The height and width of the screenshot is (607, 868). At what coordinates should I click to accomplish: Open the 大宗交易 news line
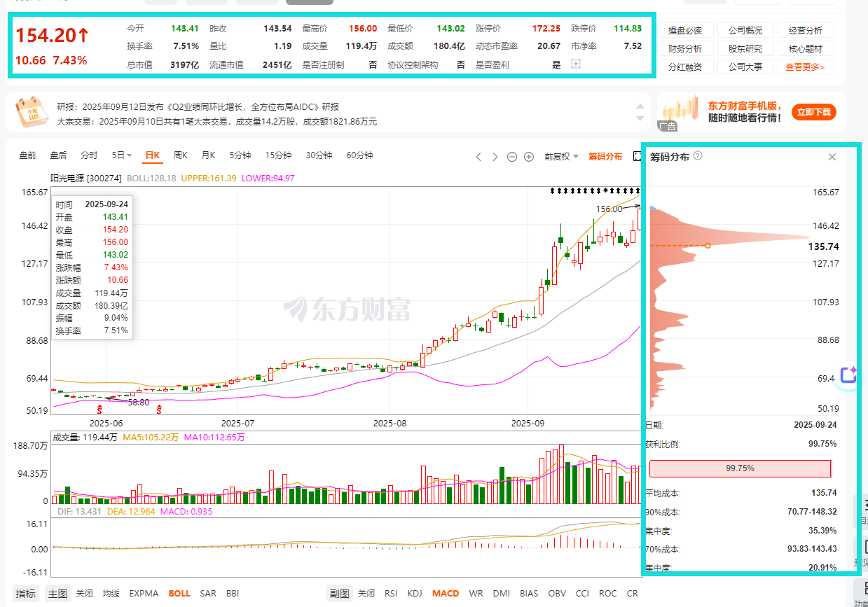coord(216,121)
